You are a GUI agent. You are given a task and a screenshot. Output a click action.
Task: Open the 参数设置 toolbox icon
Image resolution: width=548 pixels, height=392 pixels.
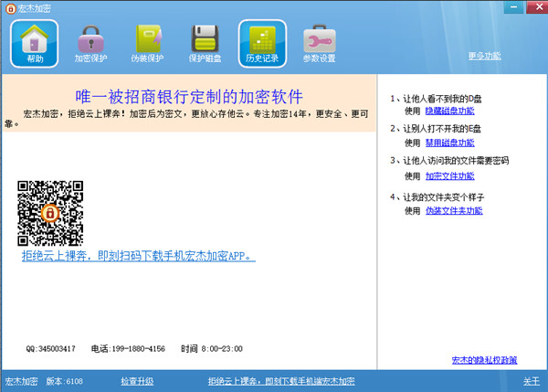319,44
